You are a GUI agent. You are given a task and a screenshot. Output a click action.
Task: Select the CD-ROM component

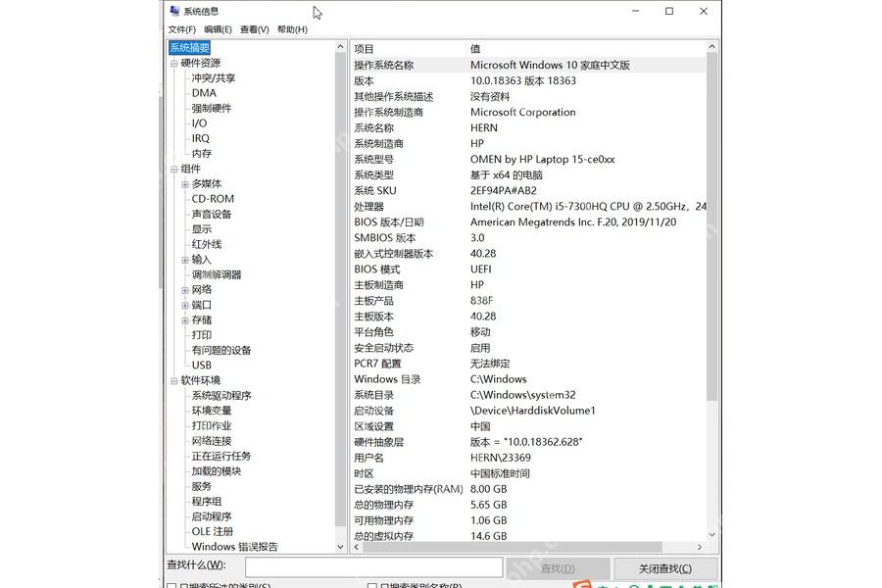pos(213,199)
